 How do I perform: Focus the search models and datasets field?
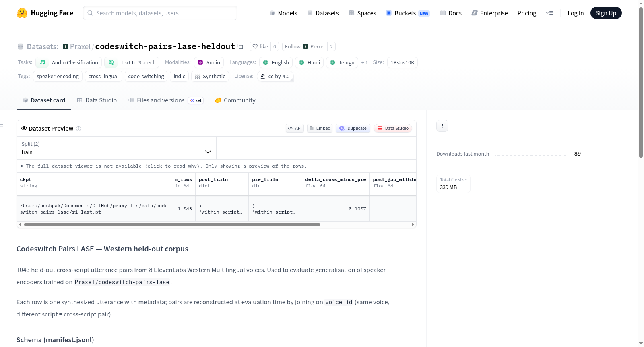pyautogui.click(x=160, y=13)
